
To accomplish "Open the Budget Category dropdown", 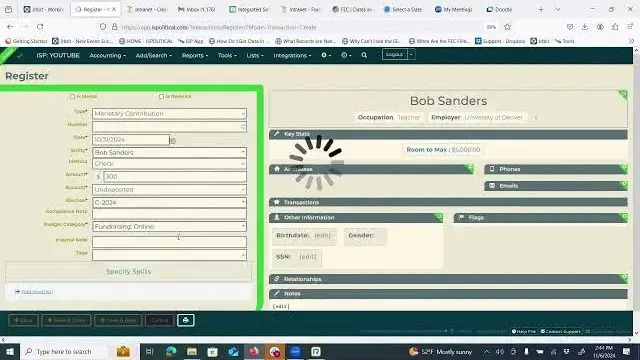I will coord(169,227).
